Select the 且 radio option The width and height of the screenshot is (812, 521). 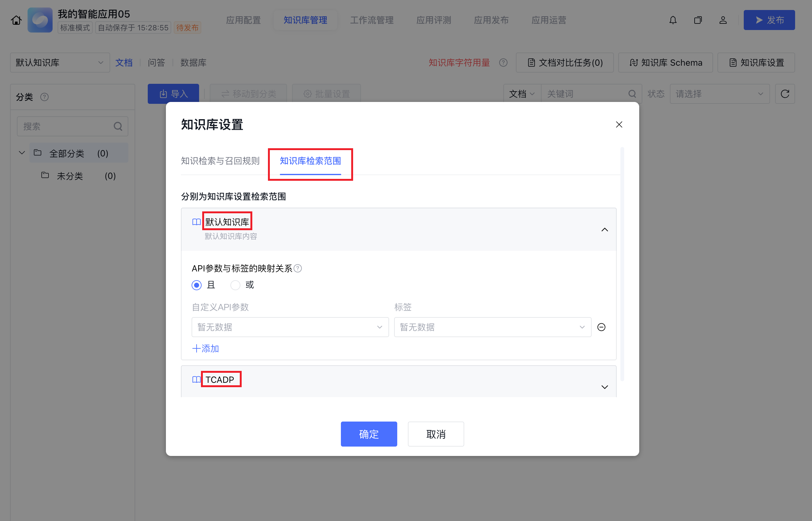point(197,285)
